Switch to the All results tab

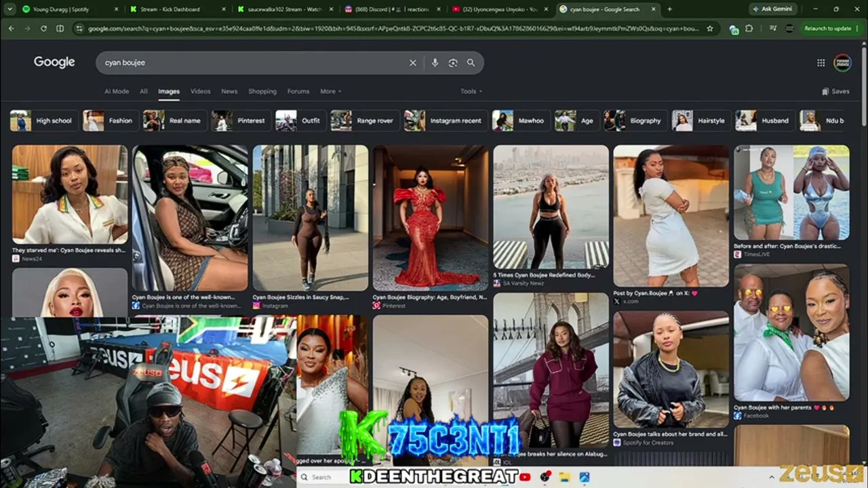144,91
